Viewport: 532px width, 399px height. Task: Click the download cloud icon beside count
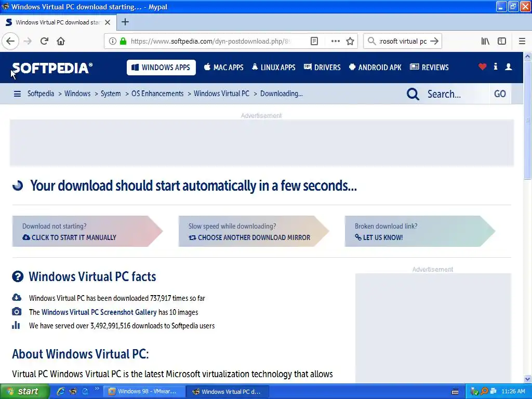(x=17, y=298)
